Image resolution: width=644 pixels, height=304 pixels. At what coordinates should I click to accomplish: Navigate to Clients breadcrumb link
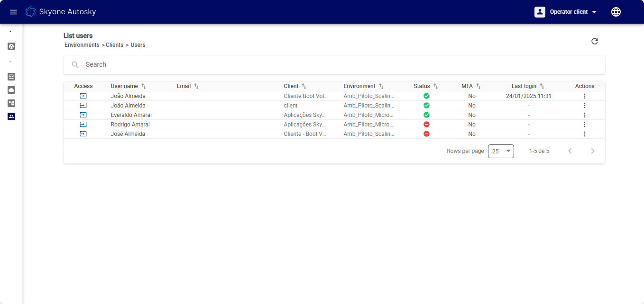click(x=114, y=45)
